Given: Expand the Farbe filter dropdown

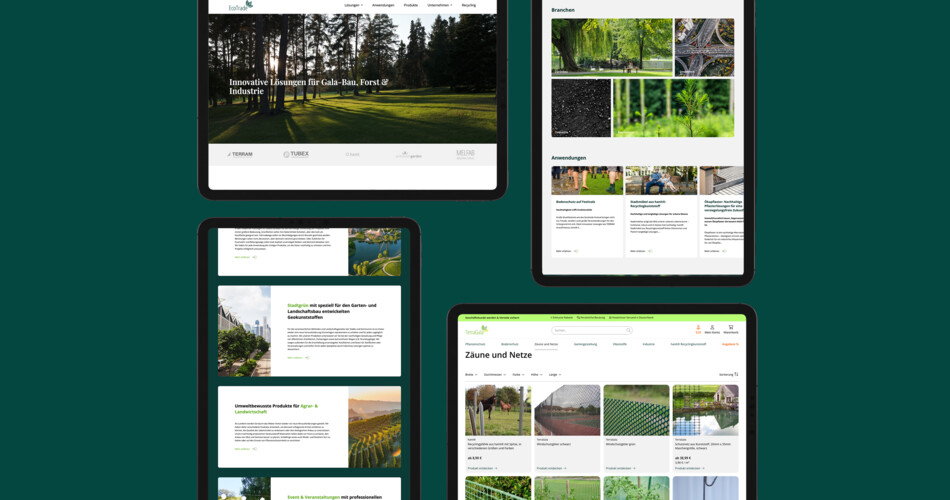Looking at the screenshot, I should [518, 375].
